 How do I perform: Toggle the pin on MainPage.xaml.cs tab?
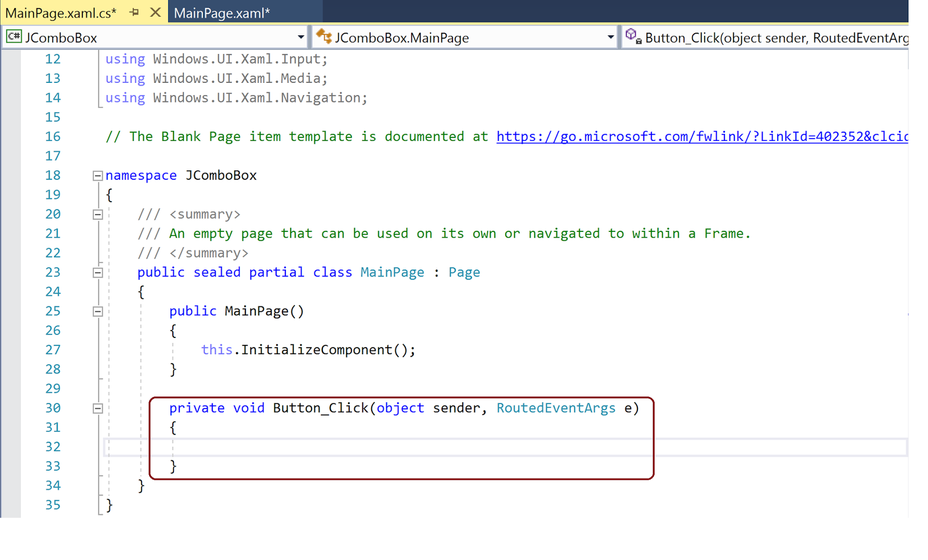pos(134,12)
